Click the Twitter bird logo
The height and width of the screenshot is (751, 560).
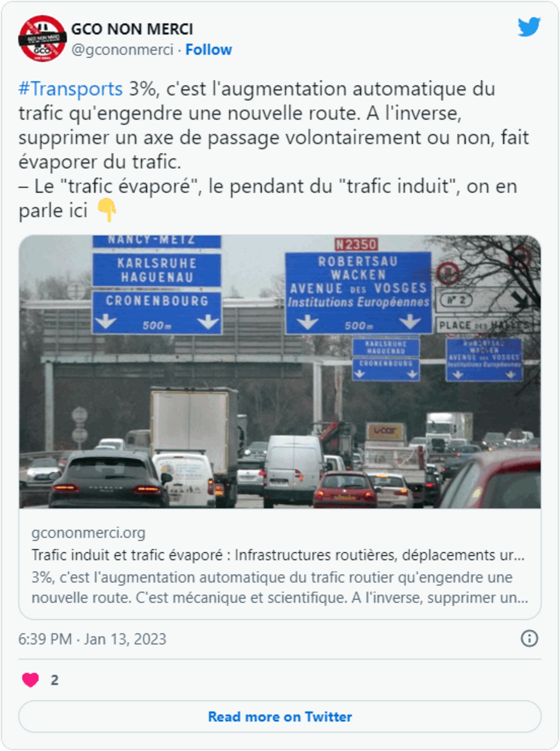[x=529, y=26]
